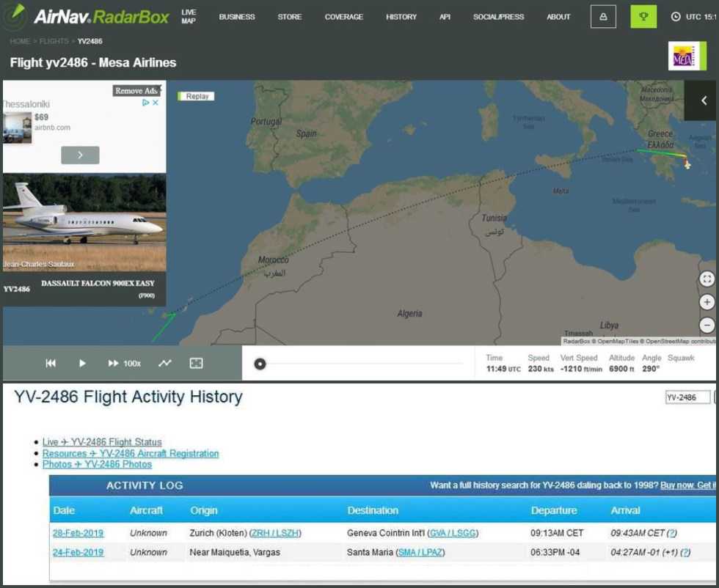This screenshot has width=719, height=588.
Task: Click the question mark beside 04:27AM arrival
Action: (685, 552)
